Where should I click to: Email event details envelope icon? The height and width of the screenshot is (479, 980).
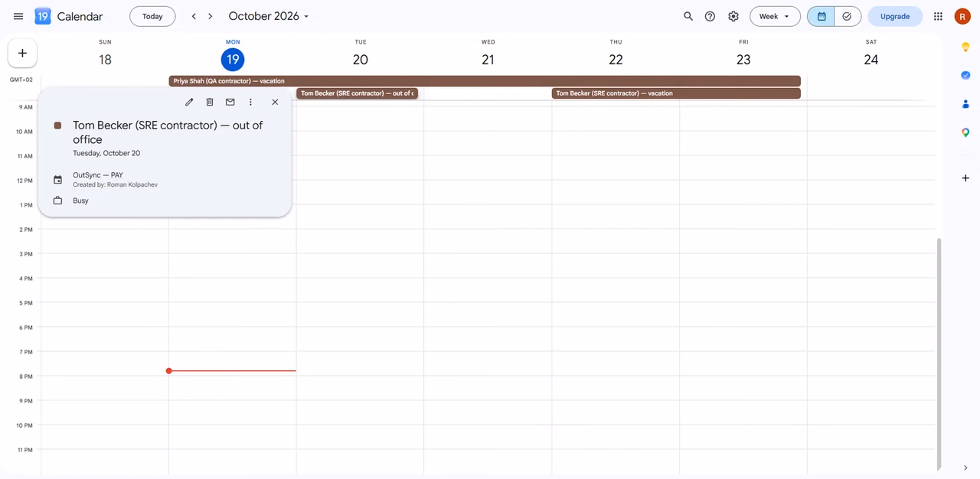[x=230, y=102]
